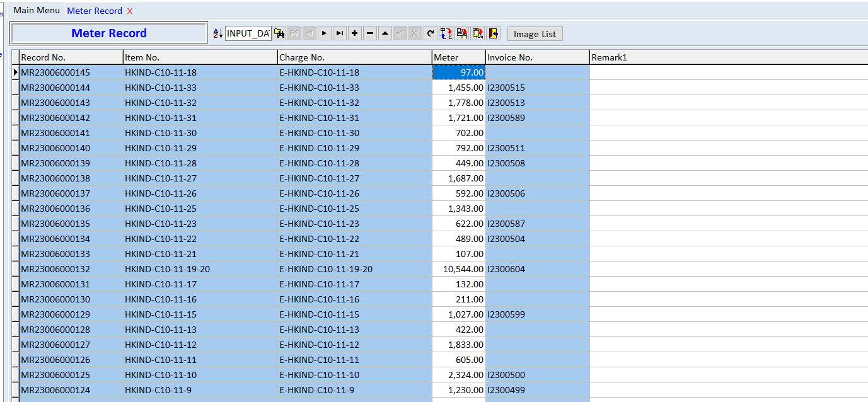Refresh the meter record data
Image resolution: width=868 pixels, height=402 pixels.
431,33
